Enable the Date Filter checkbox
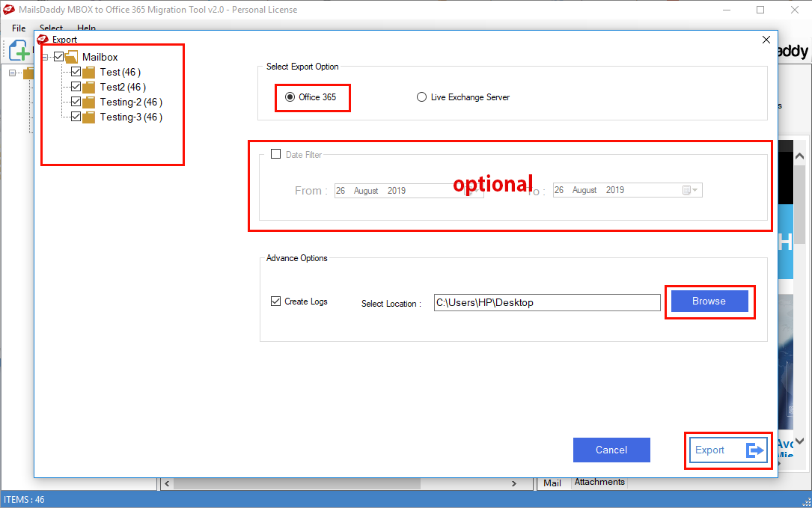The width and height of the screenshot is (812, 508). (275, 153)
